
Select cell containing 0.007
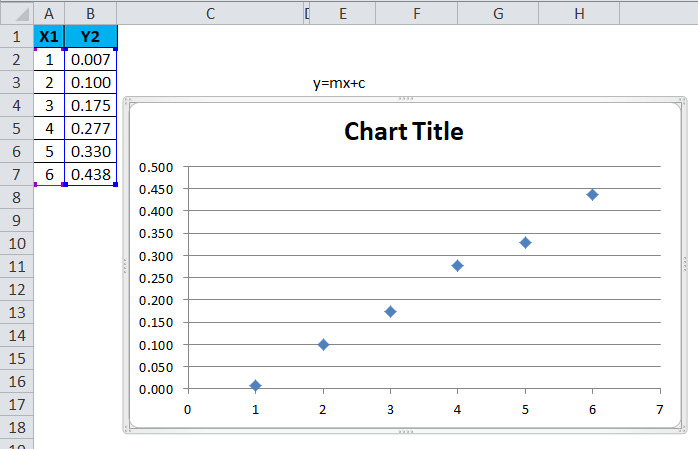(91, 60)
